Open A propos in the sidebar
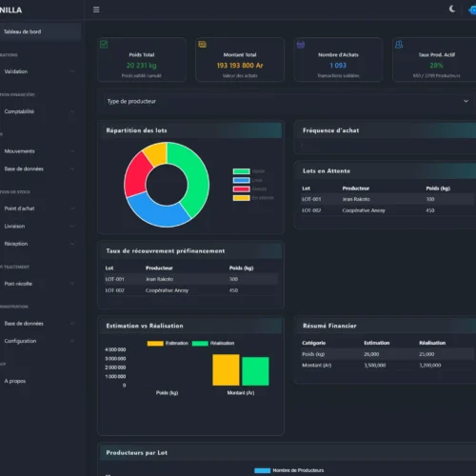The image size is (476, 476). click(15, 381)
